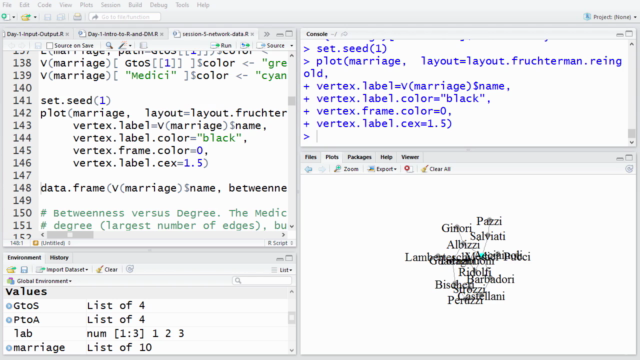Open the Import Dataset dropdown
Screen dimensions: 640x360
pyautogui.click(x=62, y=269)
